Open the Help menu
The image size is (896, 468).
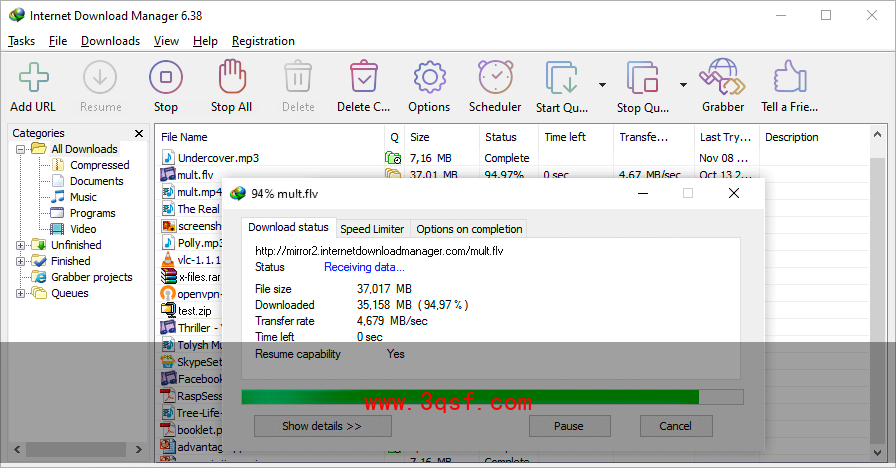click(205, 41)
